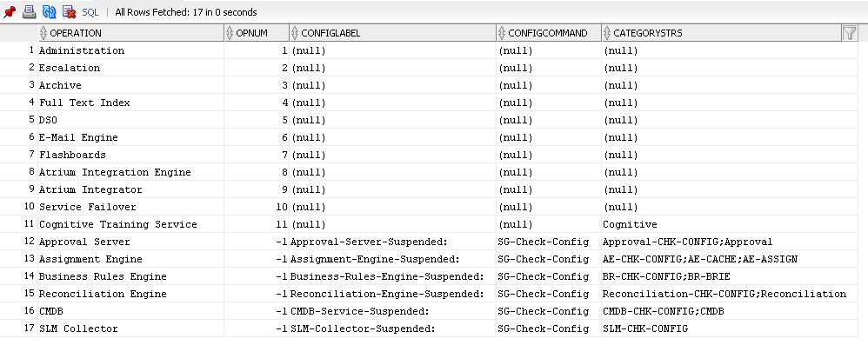Click OPNUM value 10

[257, 207]
